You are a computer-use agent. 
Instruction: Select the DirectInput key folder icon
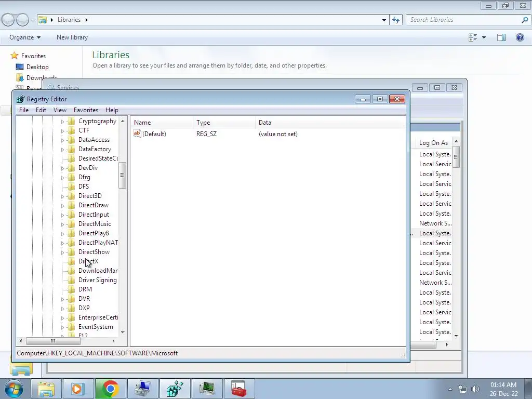71,215
